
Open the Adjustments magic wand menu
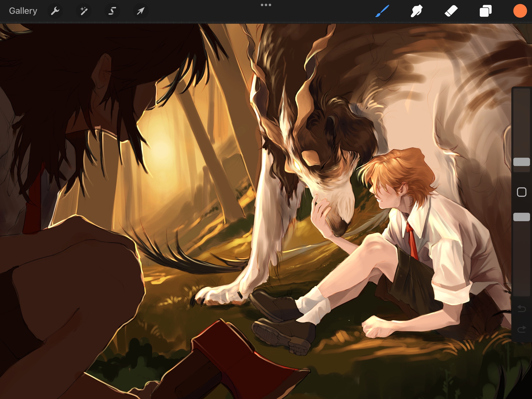click(84, 11)
